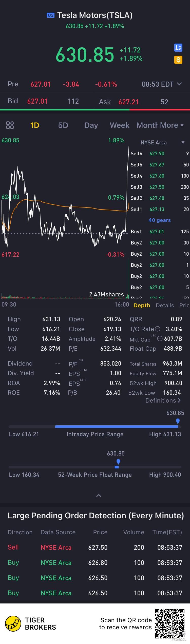190x644 pixels.
Task: Switch to the Day chart tab
Action: pos(91,125)
